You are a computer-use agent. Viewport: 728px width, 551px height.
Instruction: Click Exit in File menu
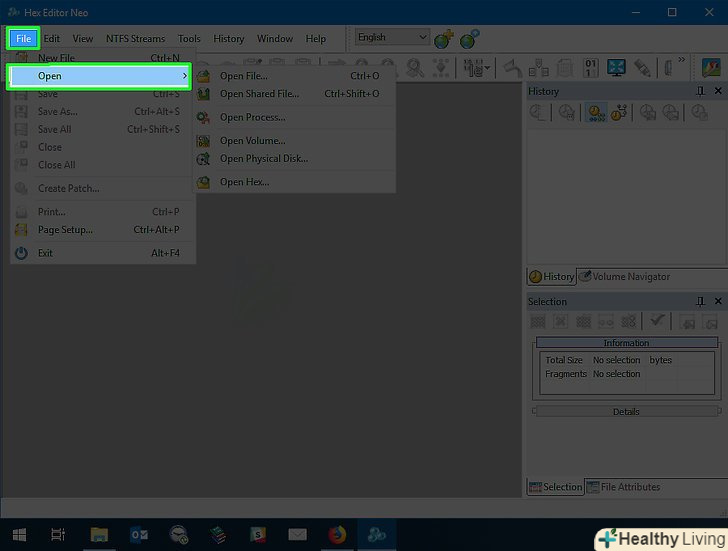click(x=103, y=253)
